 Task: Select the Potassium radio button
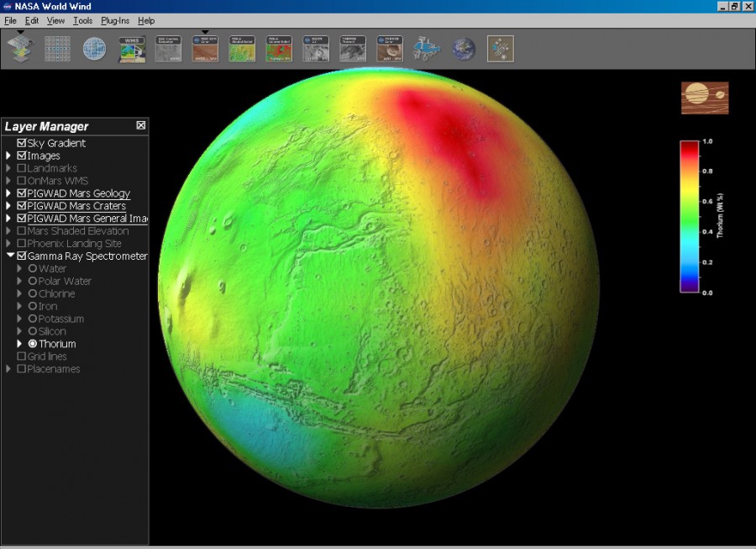tap(33, 319)
